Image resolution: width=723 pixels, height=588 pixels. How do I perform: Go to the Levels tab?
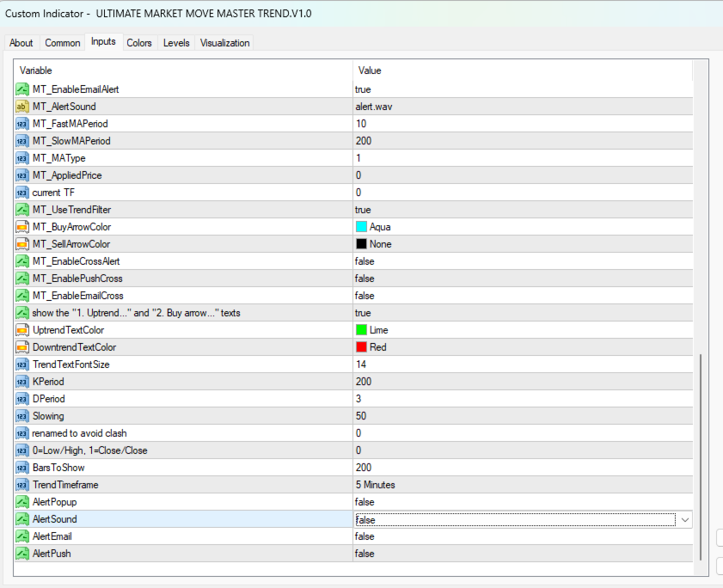coord(176,43)
